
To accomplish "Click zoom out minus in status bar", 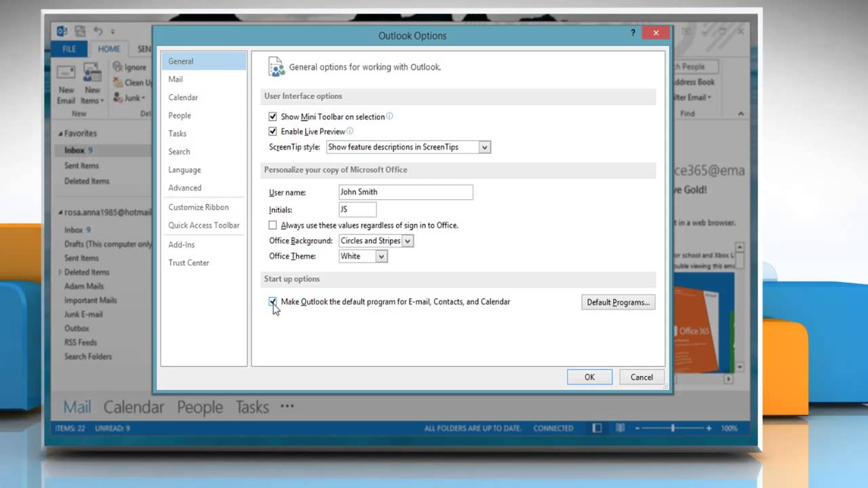I will pos(637,428).
